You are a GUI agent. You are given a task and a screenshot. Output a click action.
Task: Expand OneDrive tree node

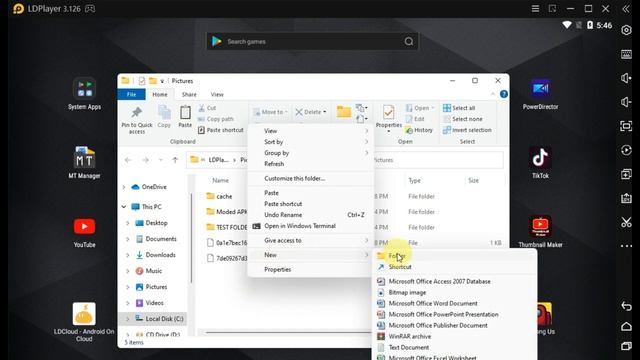(x=124, y=187)
